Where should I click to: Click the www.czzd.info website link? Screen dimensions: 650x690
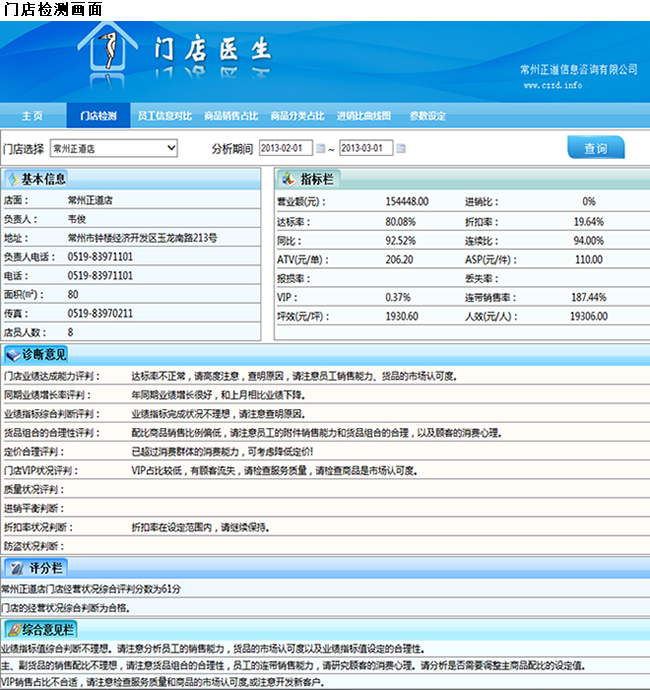(552, 86)
